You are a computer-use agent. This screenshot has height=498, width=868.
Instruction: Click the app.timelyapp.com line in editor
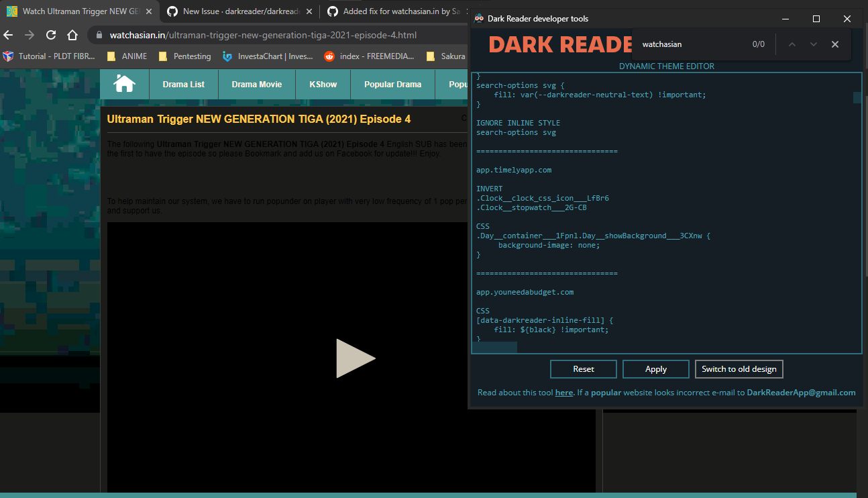coord(514,170)
